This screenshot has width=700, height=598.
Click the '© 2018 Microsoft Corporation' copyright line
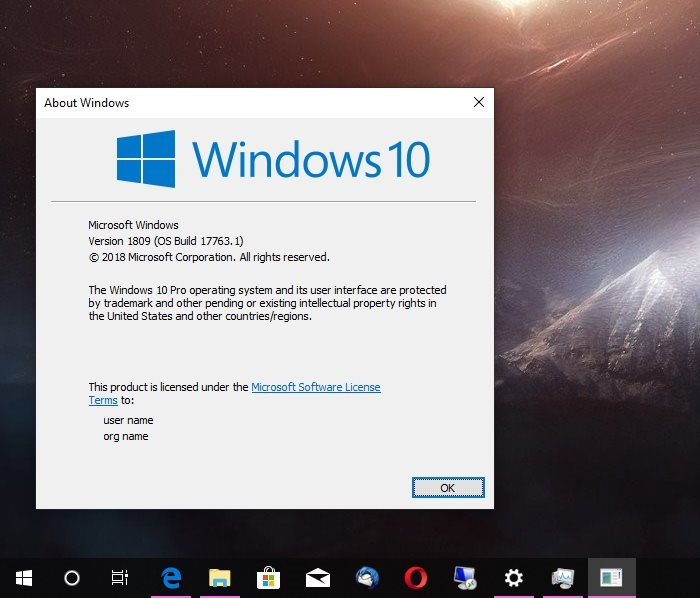click(x=209, y=257)
